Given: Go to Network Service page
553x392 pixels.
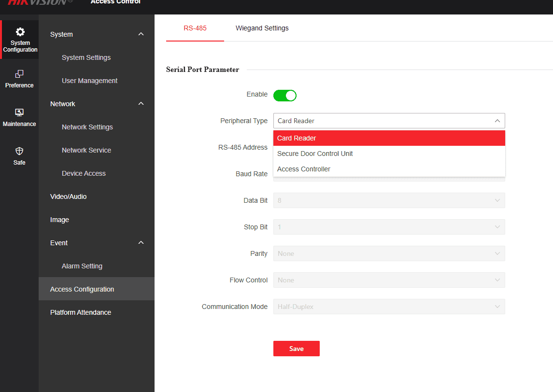Looking at the screenshot, I should coord(86,150).
